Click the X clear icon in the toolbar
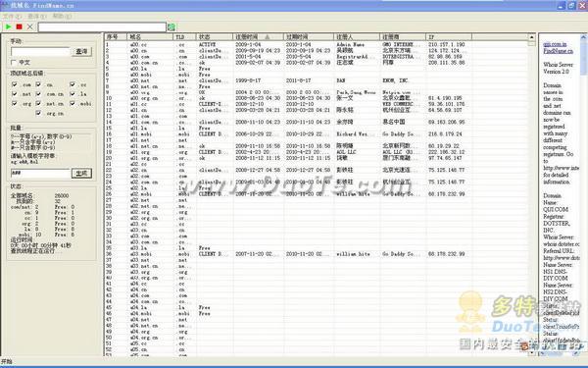 click(x=30, y=26)
